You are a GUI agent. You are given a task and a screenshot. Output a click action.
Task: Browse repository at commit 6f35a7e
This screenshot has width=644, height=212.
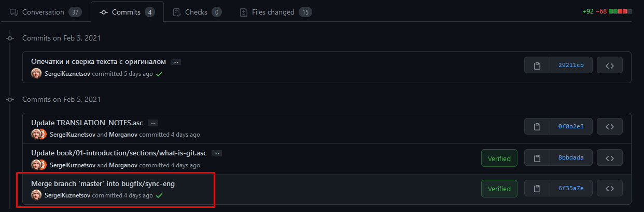tap(610, 189)
